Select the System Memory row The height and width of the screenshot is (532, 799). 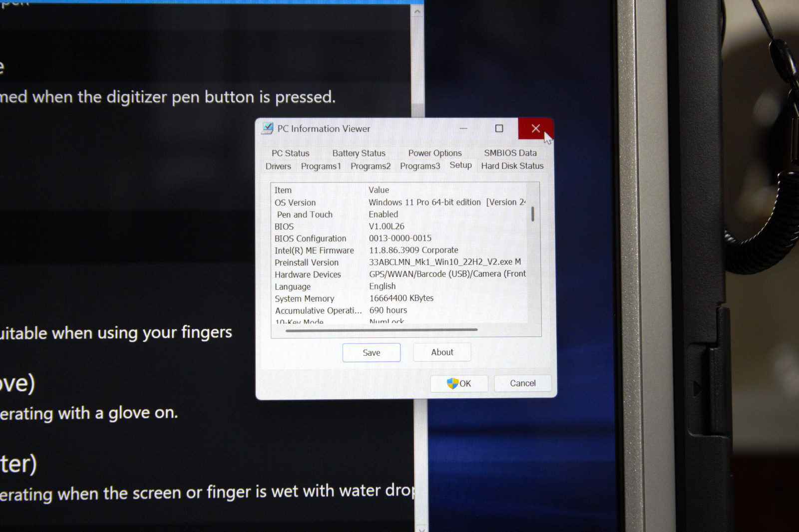(x=399, y=298)
